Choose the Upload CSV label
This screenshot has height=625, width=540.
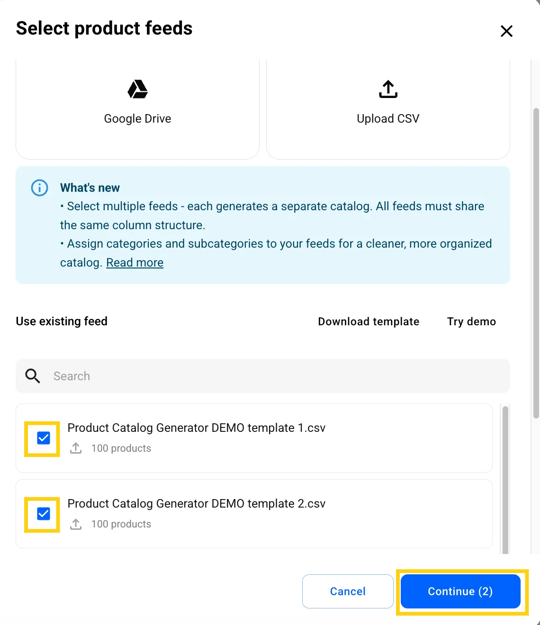[388, 118]
